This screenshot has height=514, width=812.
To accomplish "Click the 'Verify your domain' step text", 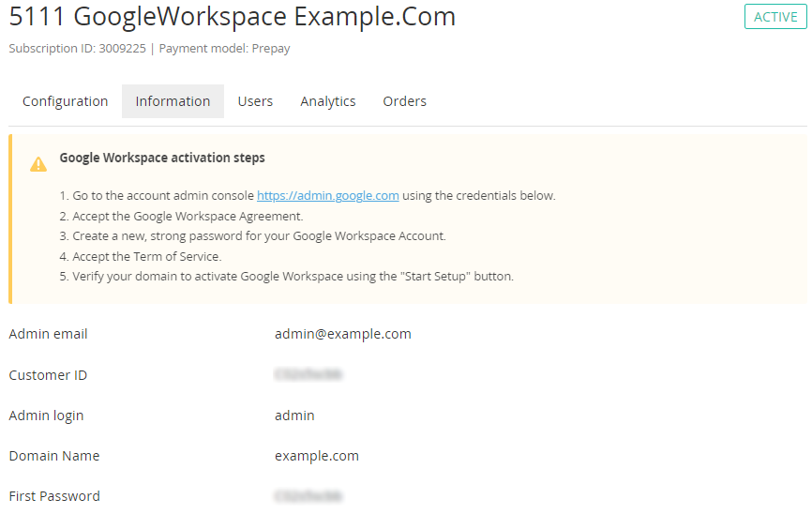I will coord(293,277).
